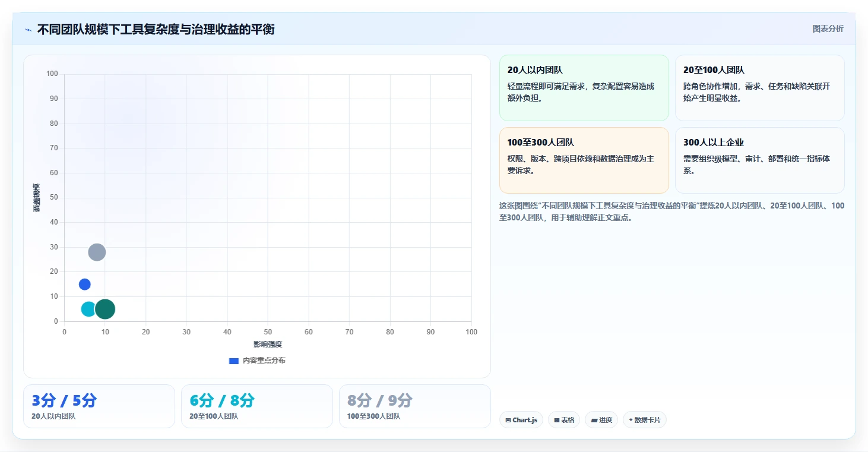Click the 6分 / 8分 score value
868x452 pixels.
(222, 400)
